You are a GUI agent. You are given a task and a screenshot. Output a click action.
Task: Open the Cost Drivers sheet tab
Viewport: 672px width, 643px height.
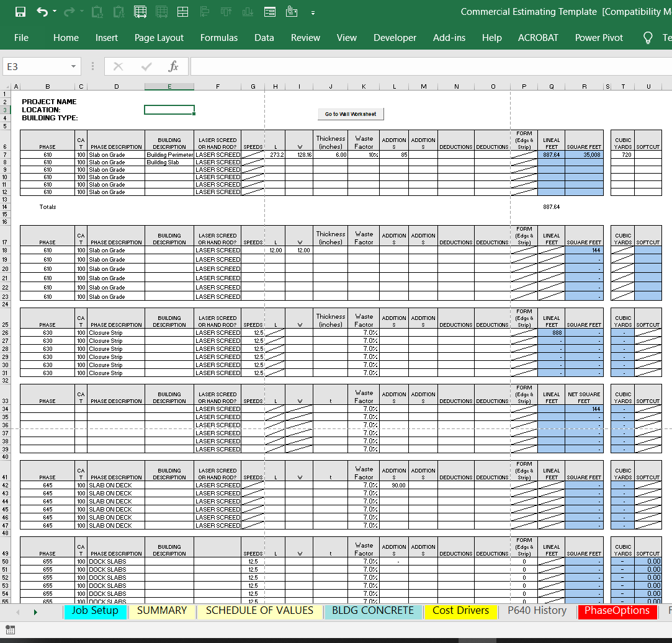460,610
